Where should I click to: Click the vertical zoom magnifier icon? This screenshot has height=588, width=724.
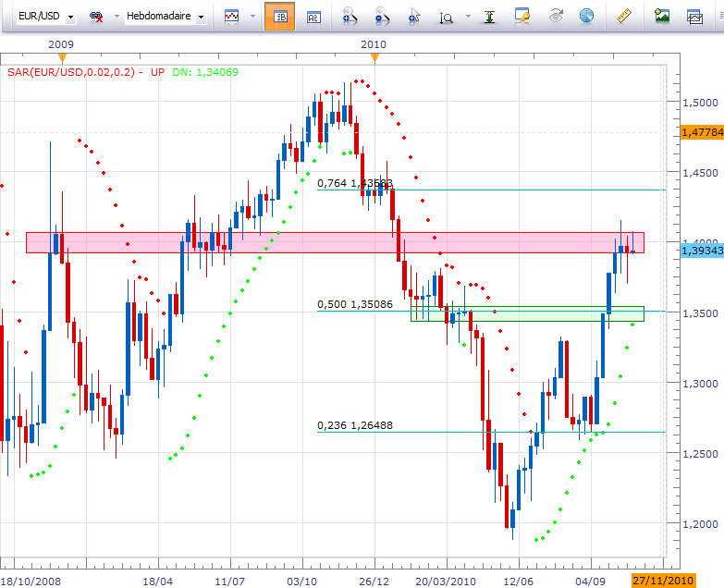tap(446, 18)
